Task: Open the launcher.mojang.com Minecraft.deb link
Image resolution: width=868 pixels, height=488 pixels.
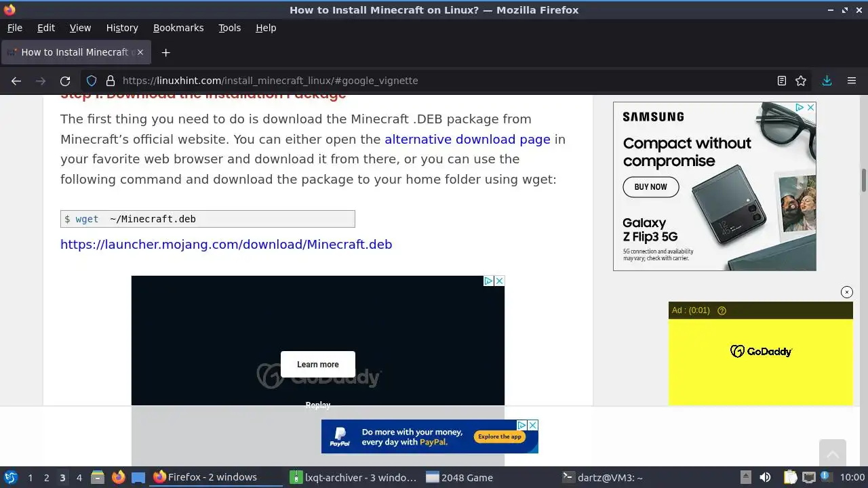Action: [226, 244]
